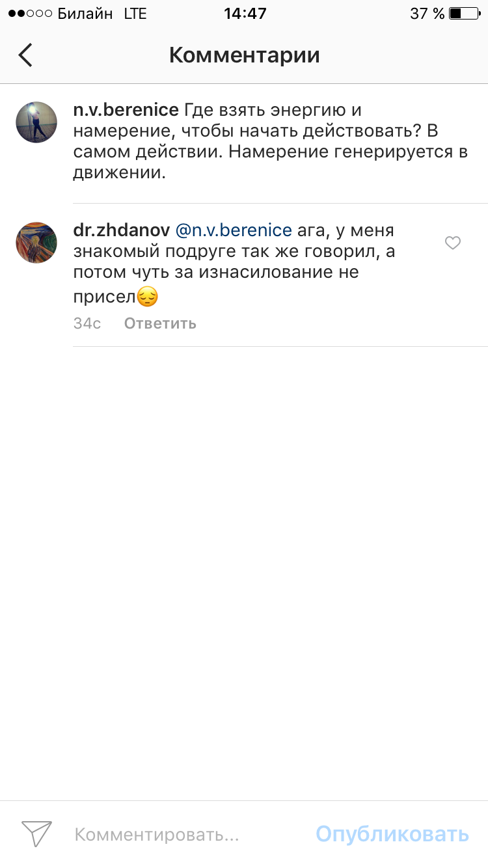Tap the back arrow icon

pos(25,55)
